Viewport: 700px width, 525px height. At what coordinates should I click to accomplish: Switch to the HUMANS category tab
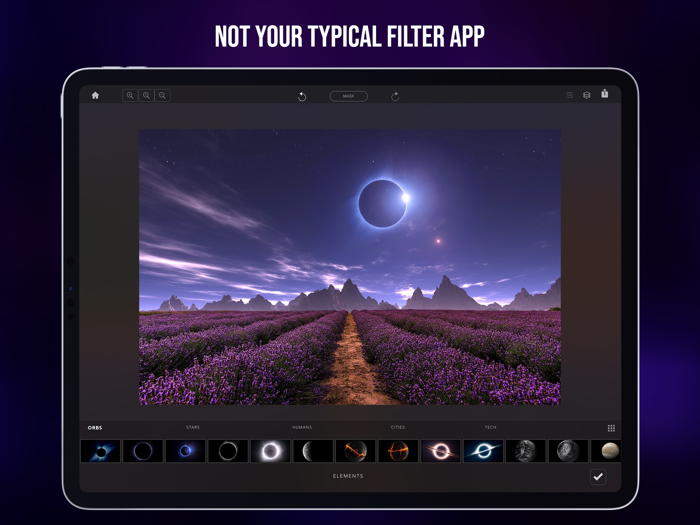coord(302,427)
